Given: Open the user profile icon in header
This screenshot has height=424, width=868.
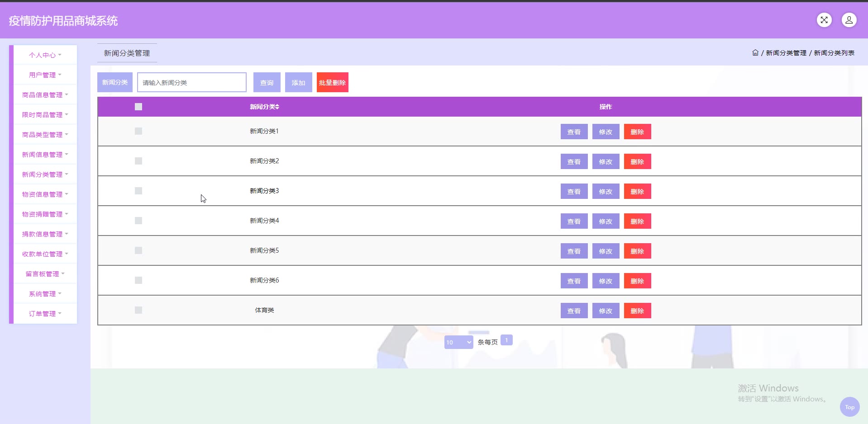Looking at the screenshot, I should click(x=849, y=20).
